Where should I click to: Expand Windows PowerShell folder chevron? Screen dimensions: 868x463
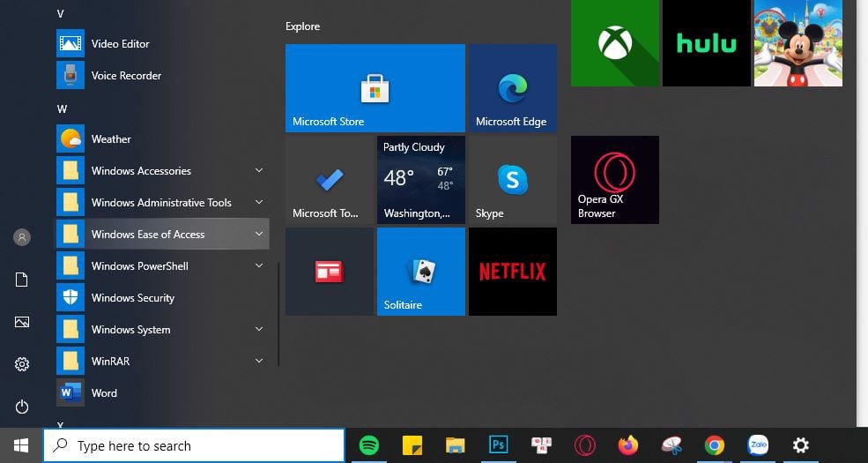point(258,265)
